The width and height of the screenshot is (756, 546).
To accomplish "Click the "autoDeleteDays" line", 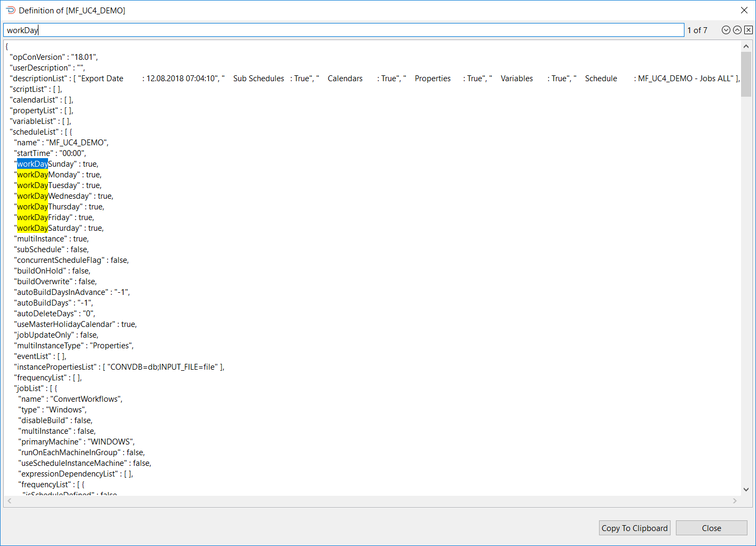I will coord(54,314).
